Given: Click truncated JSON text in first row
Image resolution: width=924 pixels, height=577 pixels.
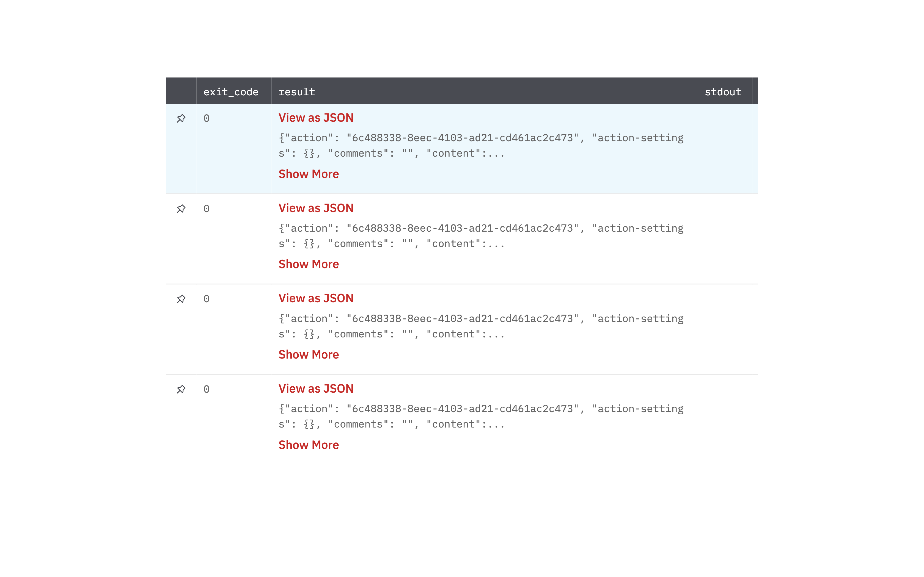Looking at the screenshot, I should [x=480, y=145].
